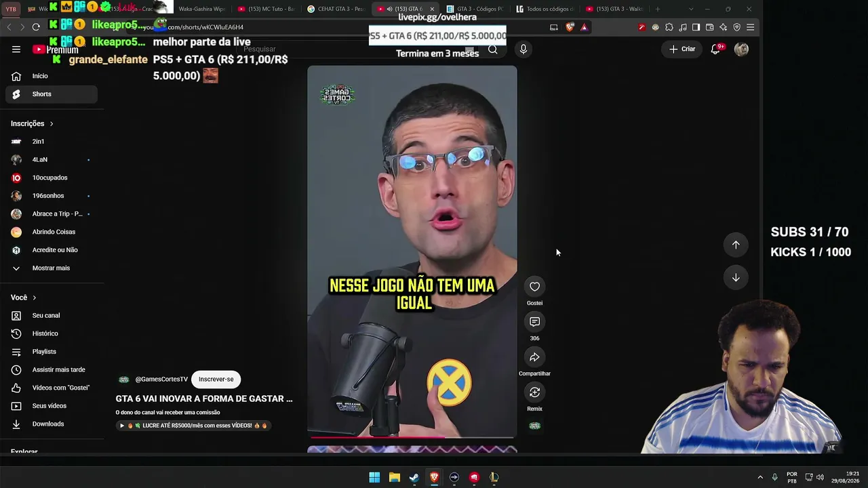Open Seu canal

pos(52,316)
